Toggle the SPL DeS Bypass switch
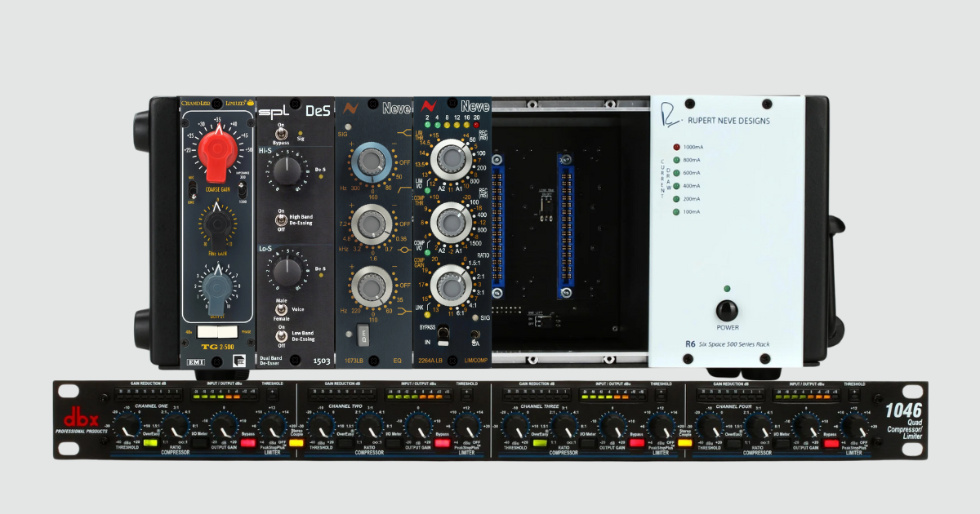 (x=281, y=133)
